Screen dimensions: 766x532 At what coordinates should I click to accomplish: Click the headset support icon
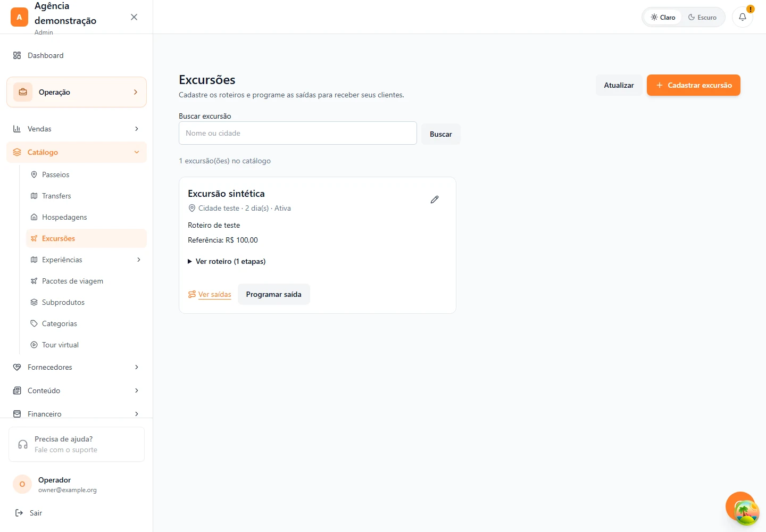tap(23, 444)
